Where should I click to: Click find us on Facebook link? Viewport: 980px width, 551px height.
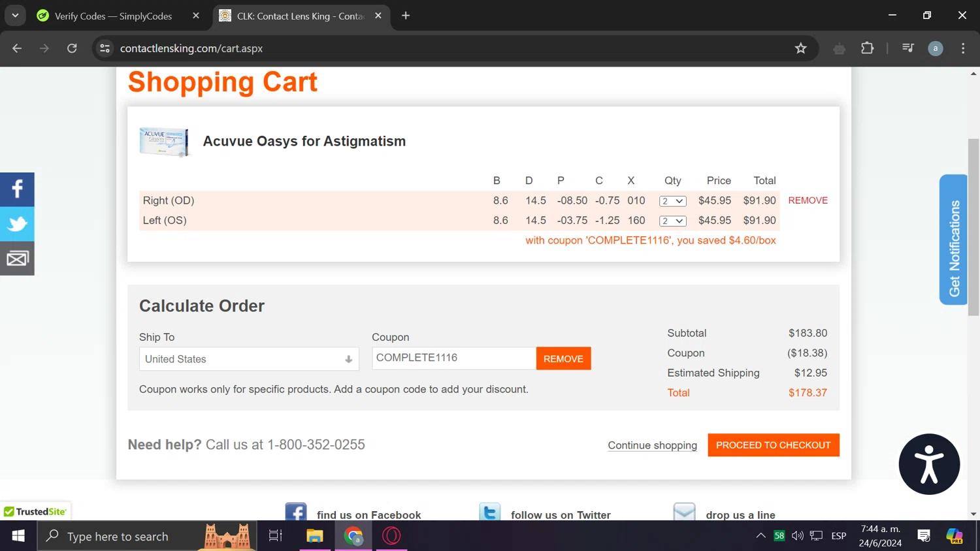369,514
